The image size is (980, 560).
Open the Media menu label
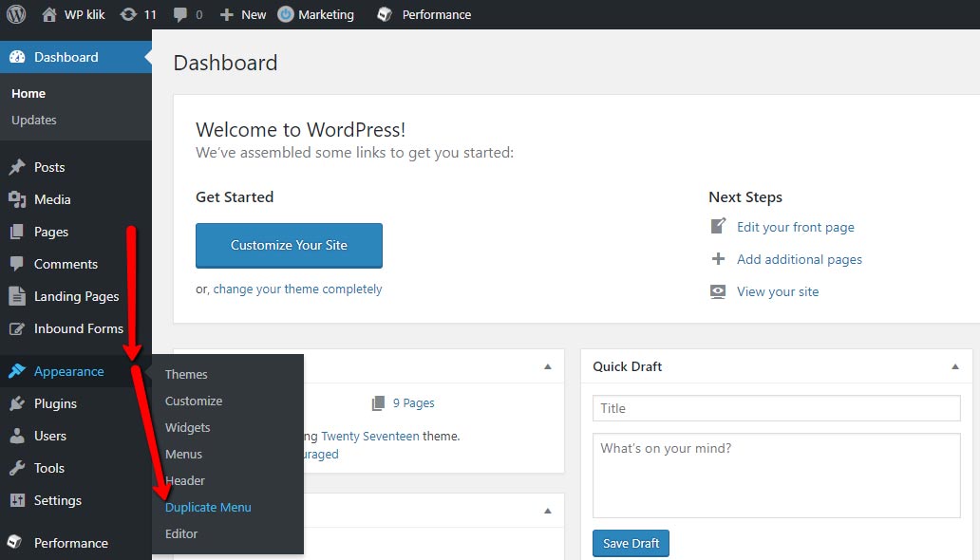click(x=52, y=199)
